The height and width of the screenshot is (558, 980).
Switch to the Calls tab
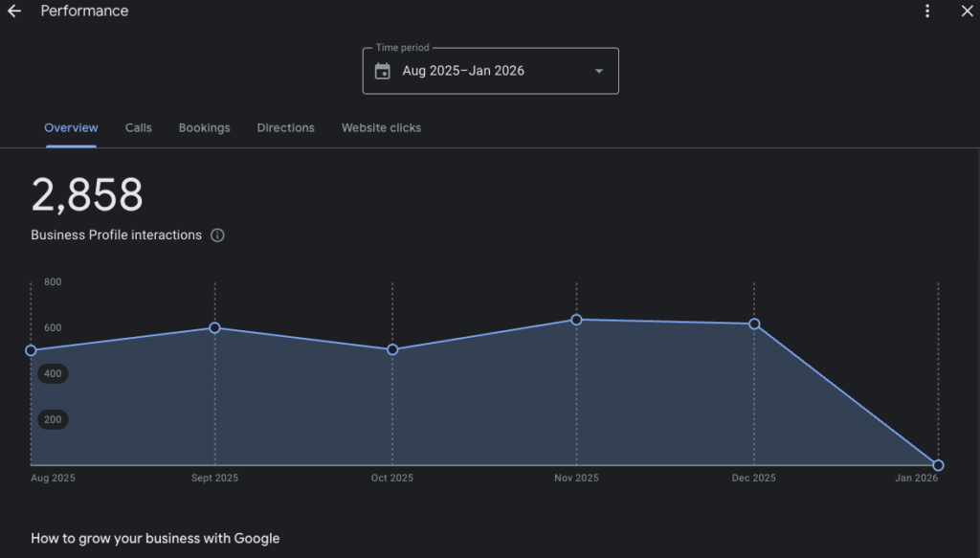pos(138,128)
